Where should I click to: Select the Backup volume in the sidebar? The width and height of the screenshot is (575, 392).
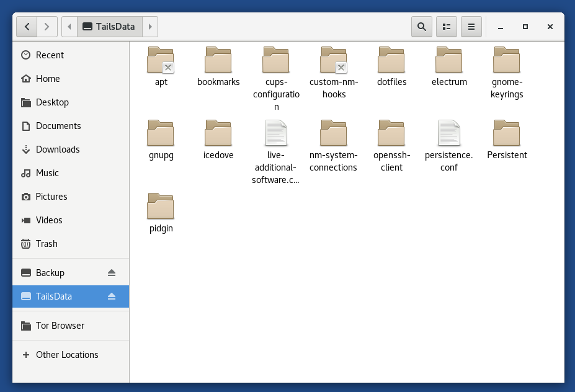pos(71,273)
